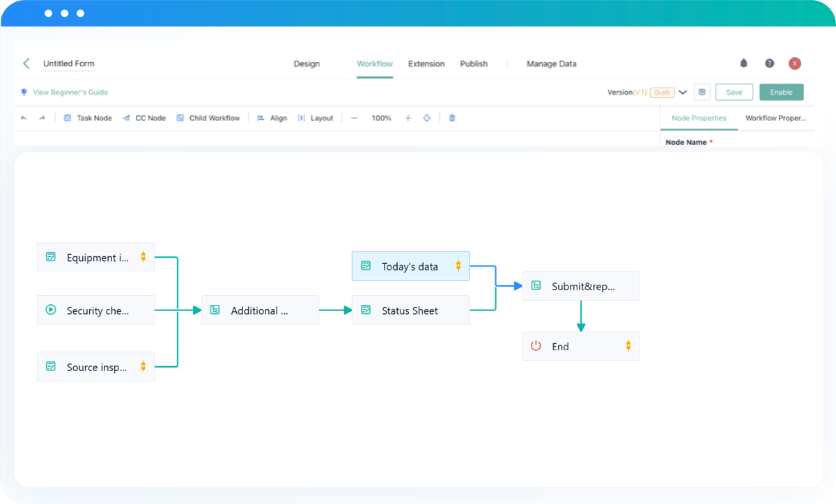
Task: Click the notification bell icon
Action: coord(743,63)
